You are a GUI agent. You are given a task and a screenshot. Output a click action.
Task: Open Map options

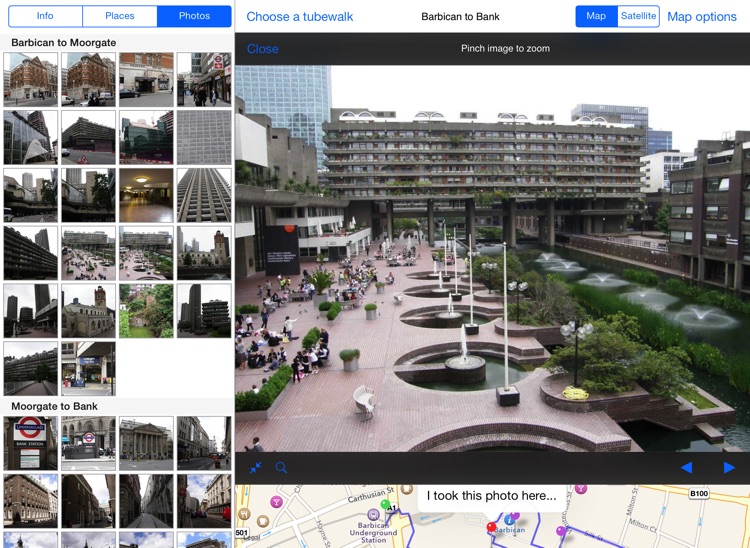tap(702, 17)
